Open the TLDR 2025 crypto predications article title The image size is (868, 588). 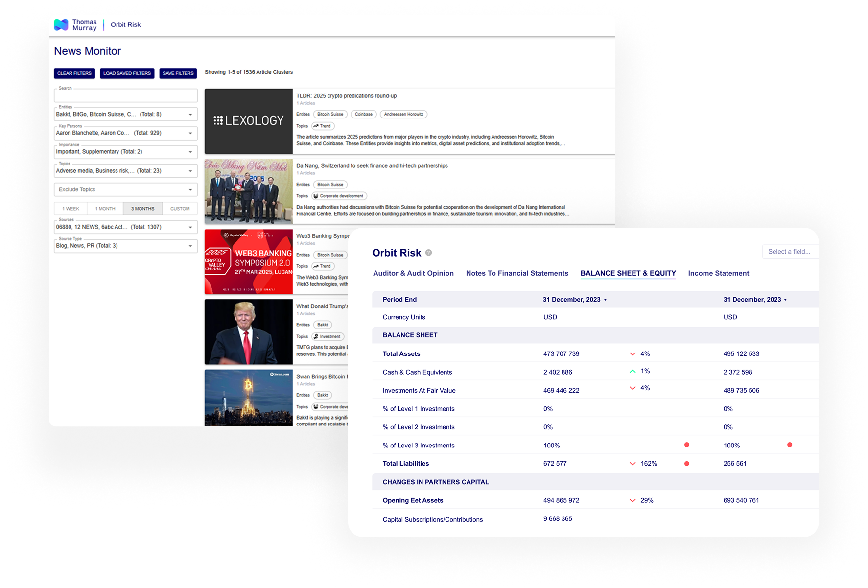347,96
